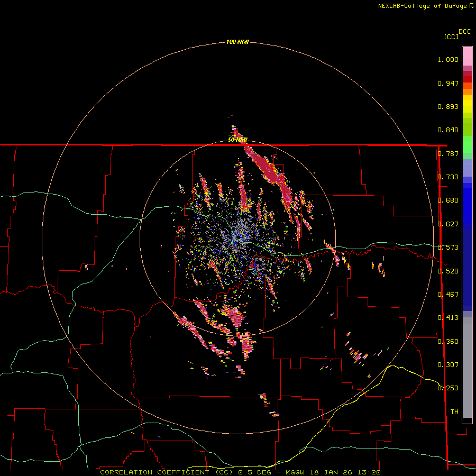Select the 0.947 scale value
476x476 pixels.
click(x=448, y=83)
